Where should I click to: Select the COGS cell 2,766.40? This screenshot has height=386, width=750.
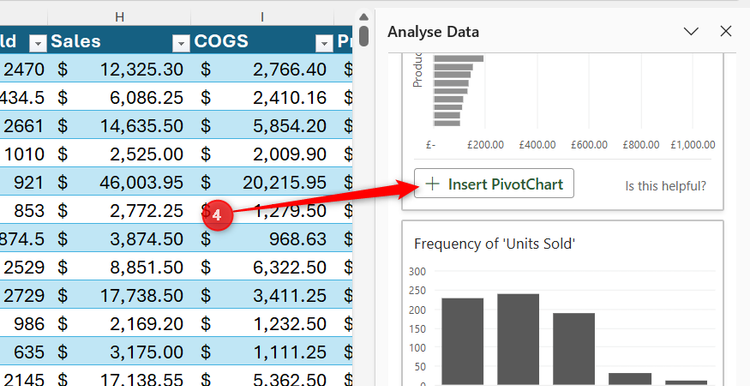click(x=262, y=69)
